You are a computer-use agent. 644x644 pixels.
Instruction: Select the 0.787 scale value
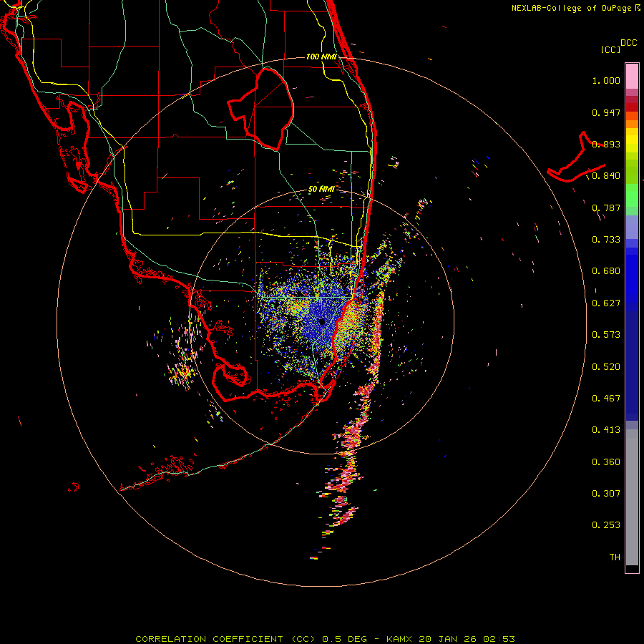tap(606, 208)
